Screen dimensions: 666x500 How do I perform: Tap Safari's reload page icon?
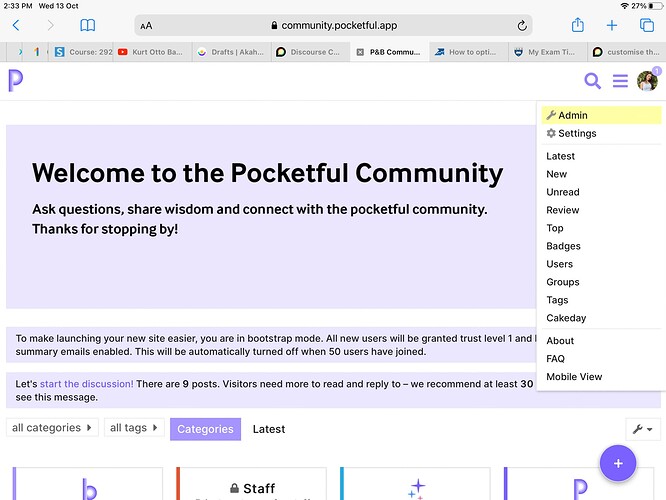point(522,26)
